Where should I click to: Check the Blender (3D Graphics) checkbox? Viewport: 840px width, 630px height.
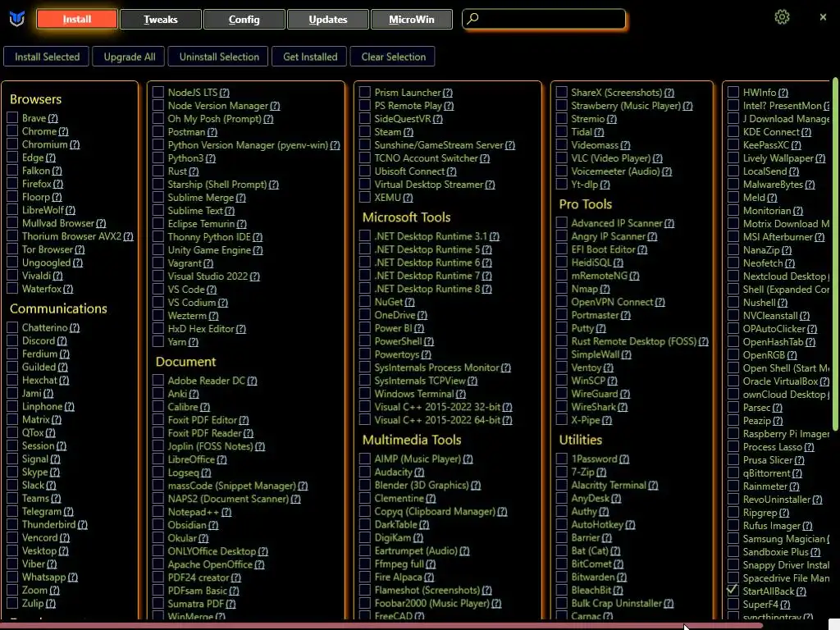(365, 485)
